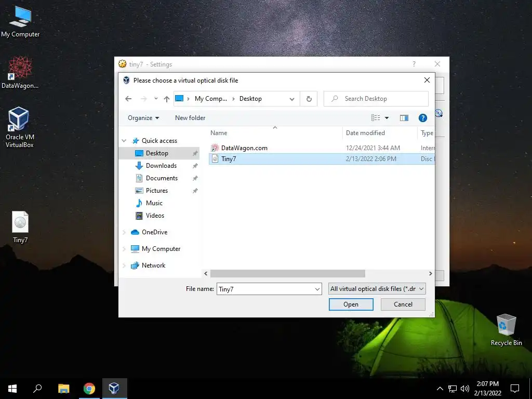Select Desktop in Quick access
Image resolution: width=532 pixels, height=399 pixels.
click(x=159, y=153)
